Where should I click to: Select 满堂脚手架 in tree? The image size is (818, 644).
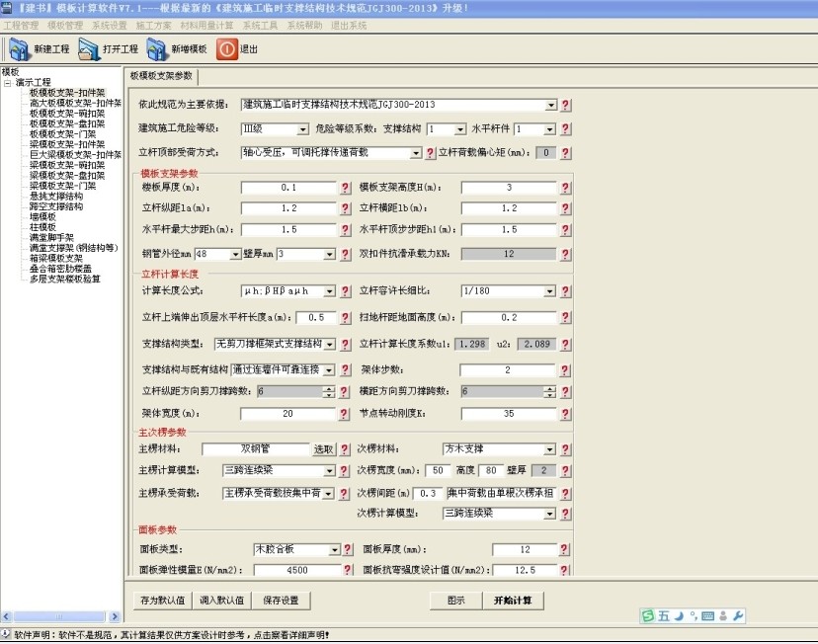(x=51, y=238)
